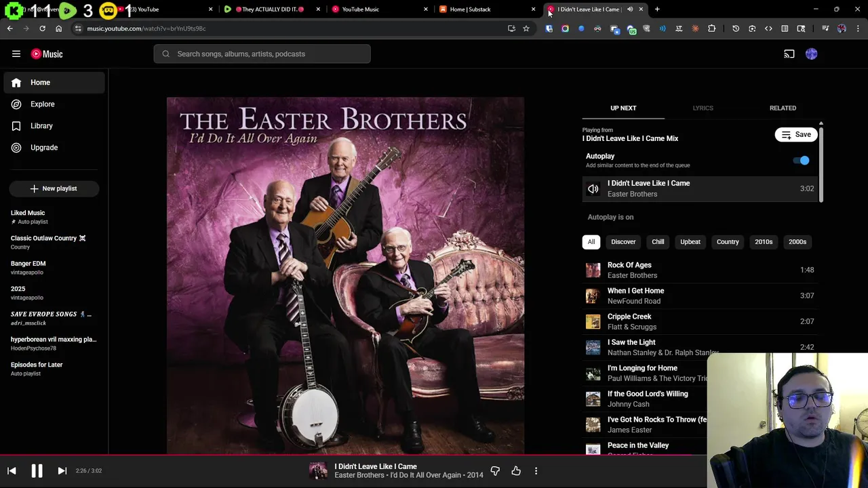
Task: Switch to the LYRICS tab
Action: pos(703,108)
